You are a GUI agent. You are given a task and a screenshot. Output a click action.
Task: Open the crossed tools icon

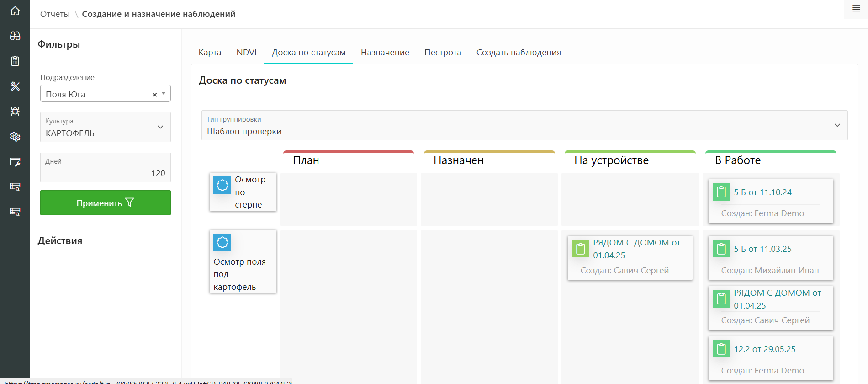(x=15, y=86)
